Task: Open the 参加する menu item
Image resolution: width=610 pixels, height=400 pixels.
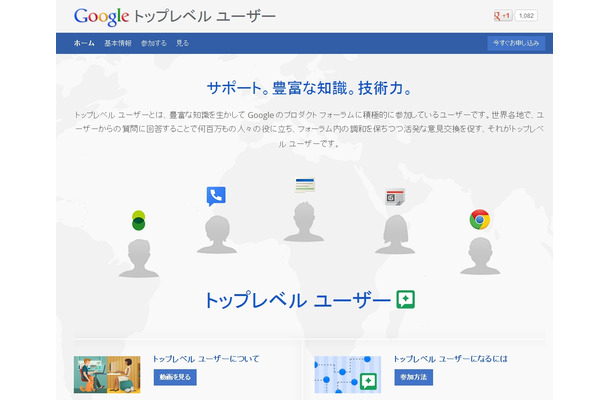Action: click(x=154, y=43)
